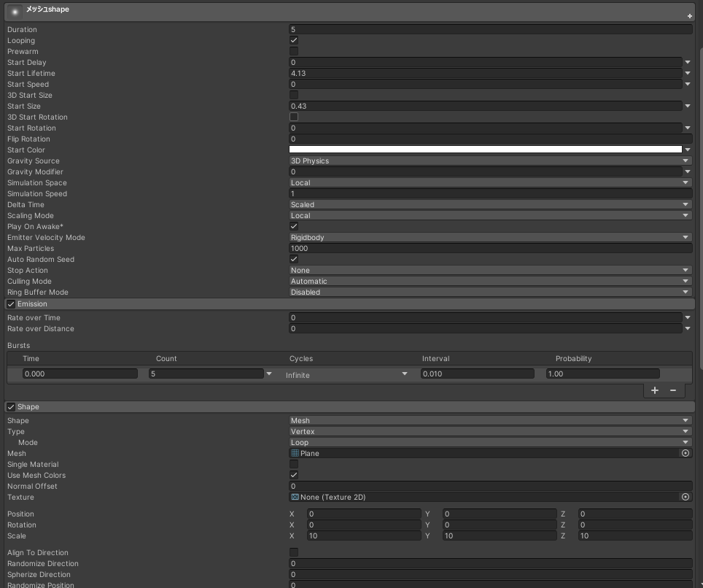Open Gravity Source 3D Physics dropdown
The height and width of the screenshot is (588, 703).
click(x=491, y=160)
